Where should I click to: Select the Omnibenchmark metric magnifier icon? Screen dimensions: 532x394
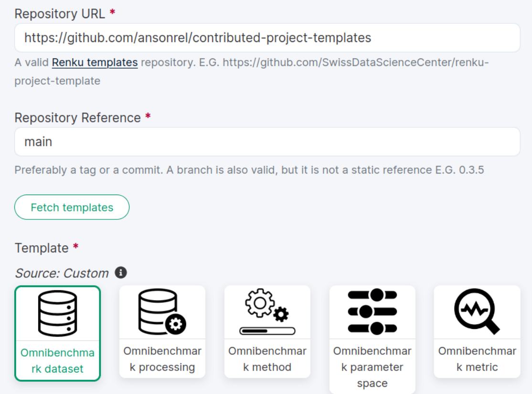click(477, 311)
